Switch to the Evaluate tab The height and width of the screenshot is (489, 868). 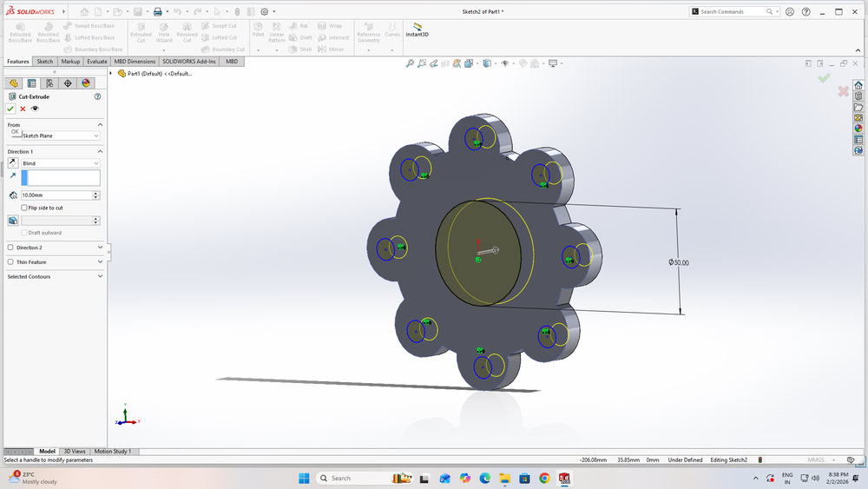point(97,62)
